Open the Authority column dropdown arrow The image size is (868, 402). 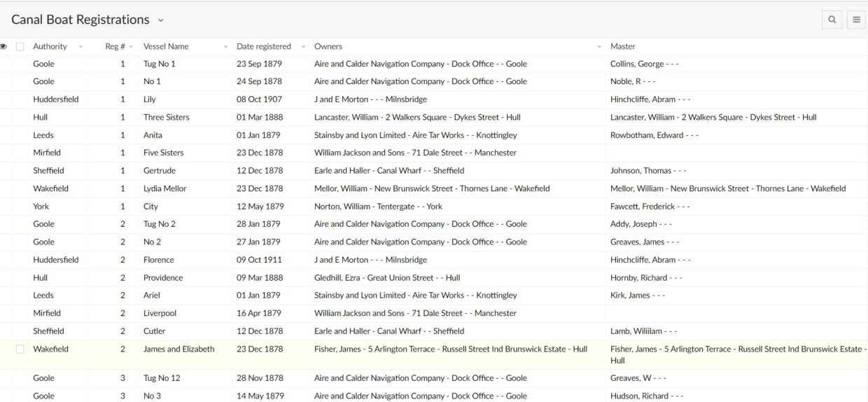[80, 47]
